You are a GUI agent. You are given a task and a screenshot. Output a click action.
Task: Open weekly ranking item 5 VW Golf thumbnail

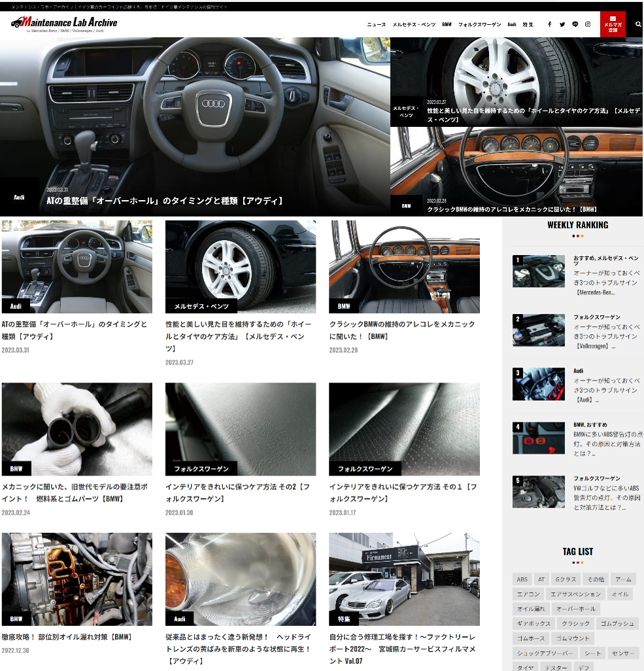tap(538, 492)
